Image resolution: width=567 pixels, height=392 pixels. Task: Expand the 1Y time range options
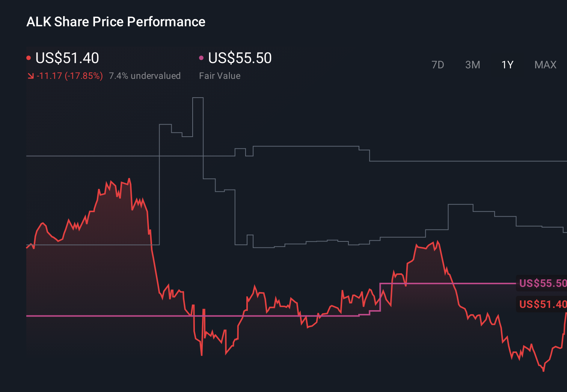point(507,65)
